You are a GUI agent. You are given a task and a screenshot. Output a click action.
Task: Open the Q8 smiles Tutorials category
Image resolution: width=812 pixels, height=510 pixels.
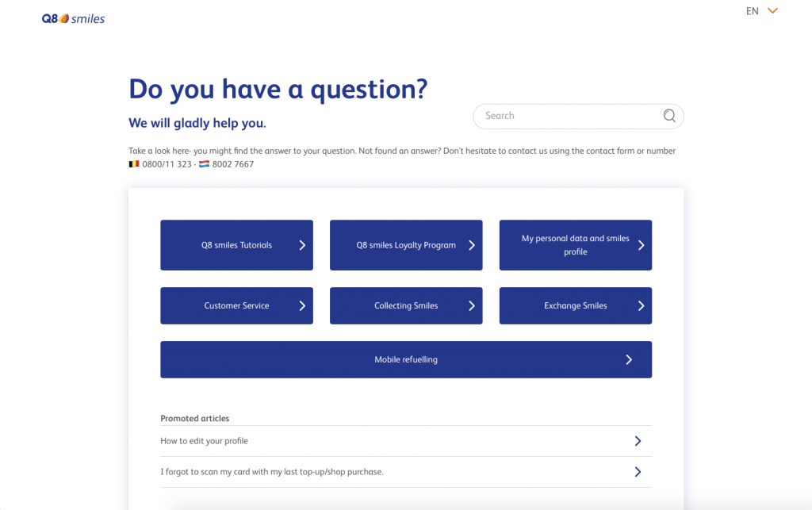pos(236,245)
